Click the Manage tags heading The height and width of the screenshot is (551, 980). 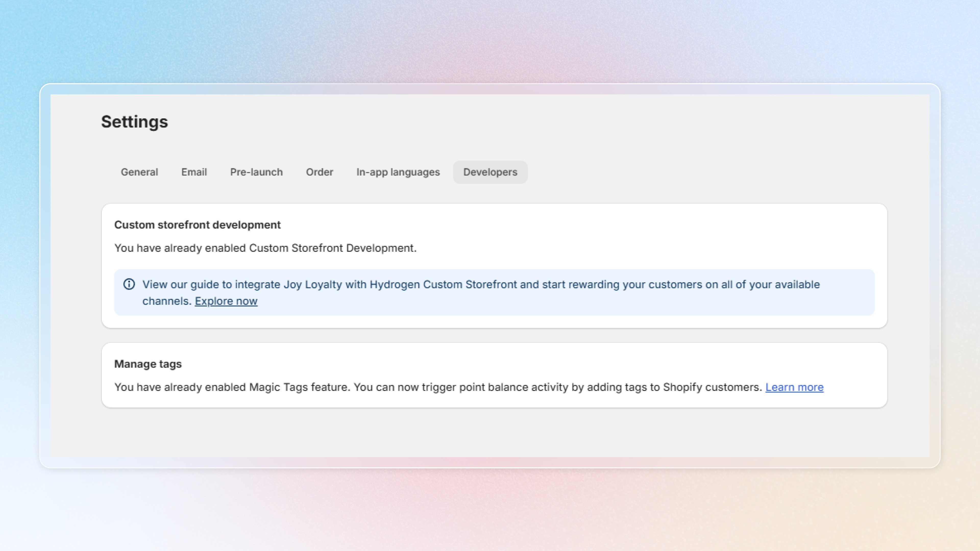148,364
